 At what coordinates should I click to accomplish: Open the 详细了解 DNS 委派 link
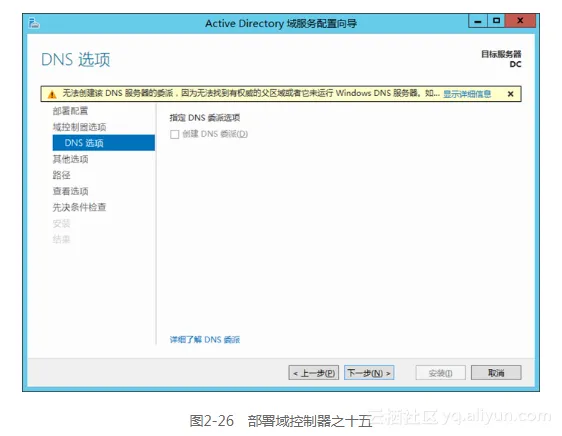coord(205,340)
